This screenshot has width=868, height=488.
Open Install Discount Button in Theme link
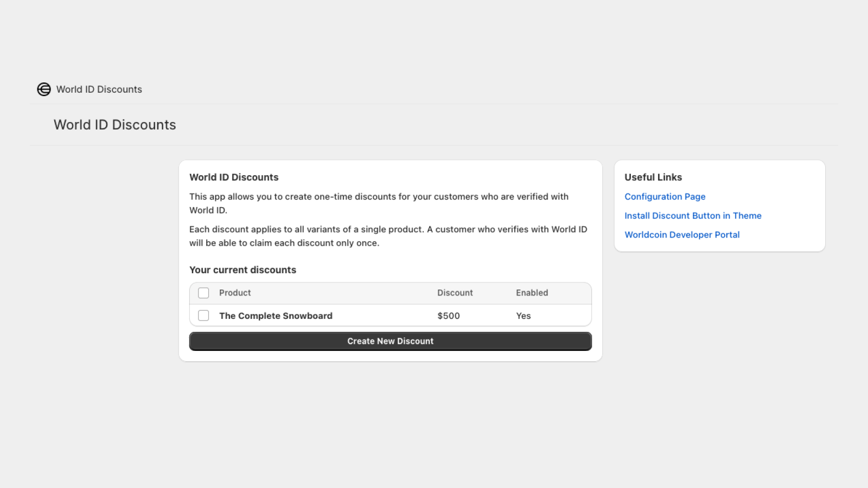click(693, 216)
